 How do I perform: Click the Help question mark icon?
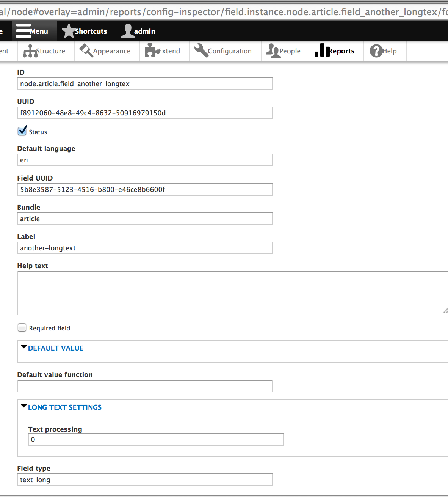[x=376, y=51]
